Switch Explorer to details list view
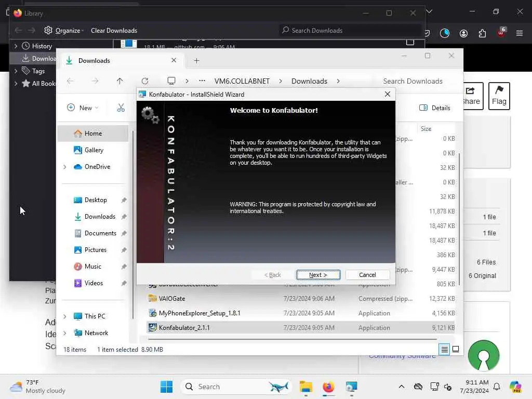Image resolution: width=532 pixels, height=399 pixels. (444, 349)
